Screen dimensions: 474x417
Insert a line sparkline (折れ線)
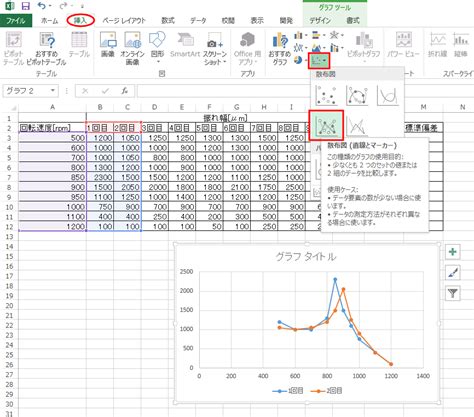pos(437,45)
